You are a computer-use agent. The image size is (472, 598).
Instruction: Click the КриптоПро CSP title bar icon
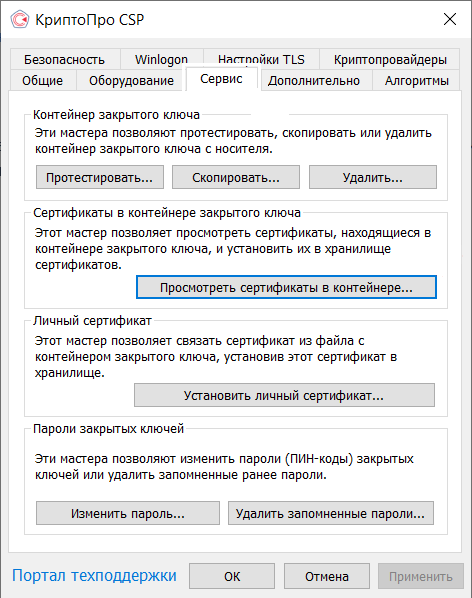[19, 19]
